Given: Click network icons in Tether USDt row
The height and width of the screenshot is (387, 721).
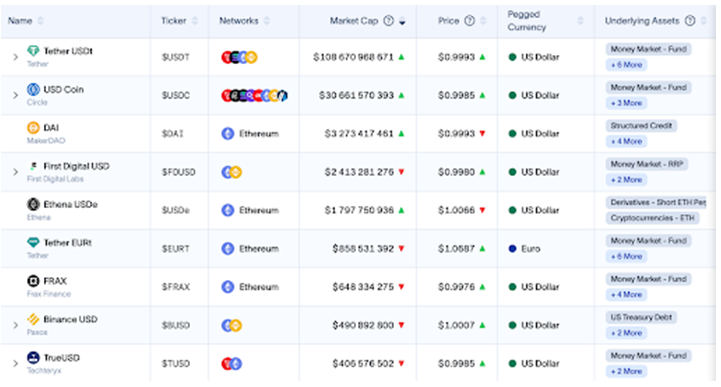Looking at the screenshot, I should coord(239,57).
